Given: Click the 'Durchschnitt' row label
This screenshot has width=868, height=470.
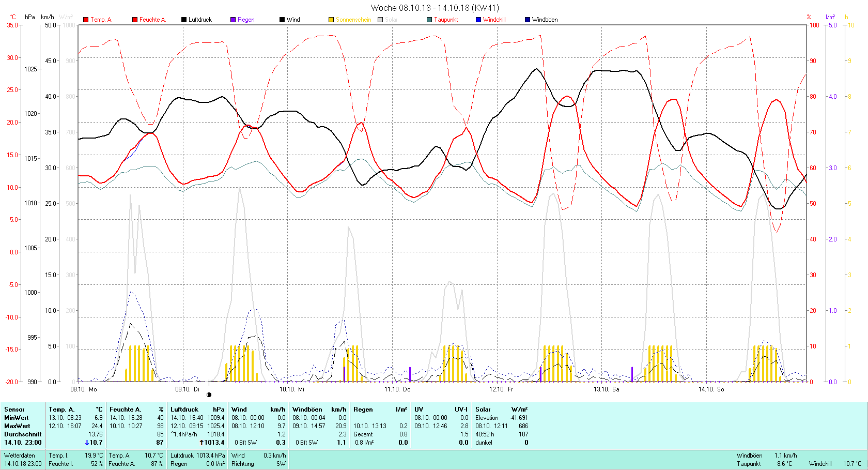Looking at the screenshot, I should [23, 434].
